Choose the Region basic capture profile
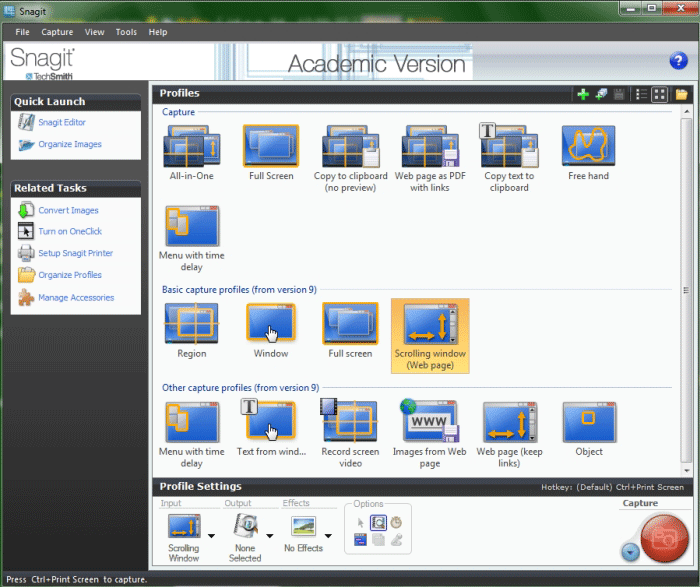700x587 pixels. tap(192, 330)
